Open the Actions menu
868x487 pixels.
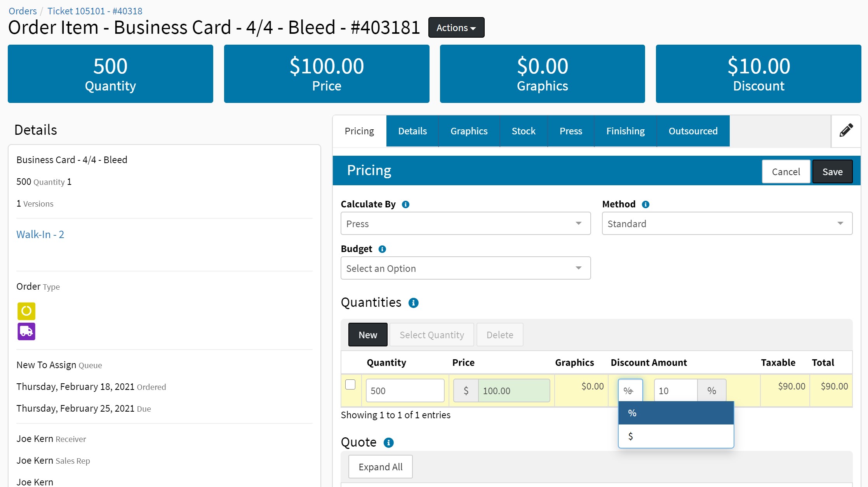(x=456, y=28)
